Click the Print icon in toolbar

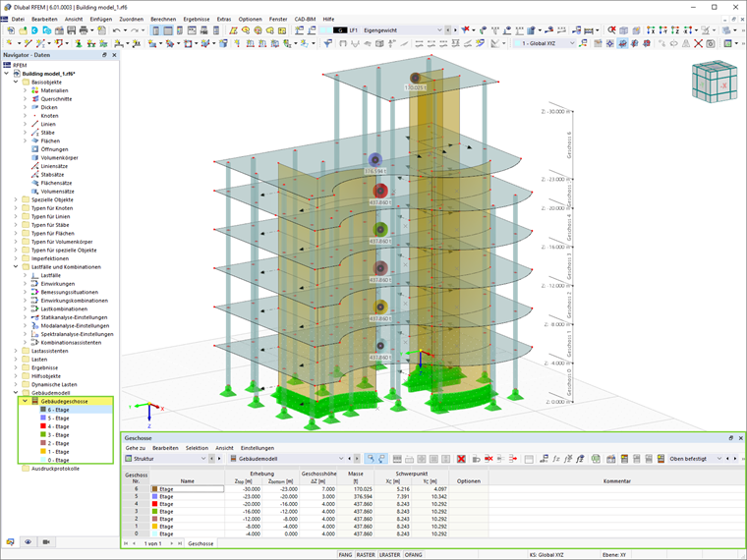pos(84,30)
